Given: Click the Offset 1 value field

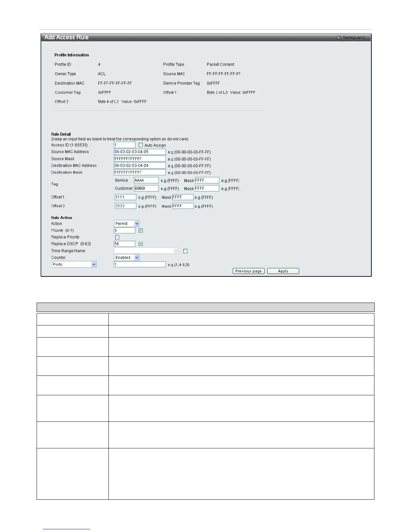Looking at the screenshot, I should tap(126, 197).
